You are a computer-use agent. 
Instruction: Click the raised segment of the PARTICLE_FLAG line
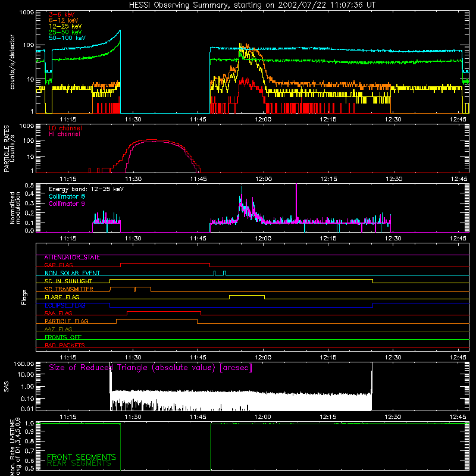click(x=156, y=320)
